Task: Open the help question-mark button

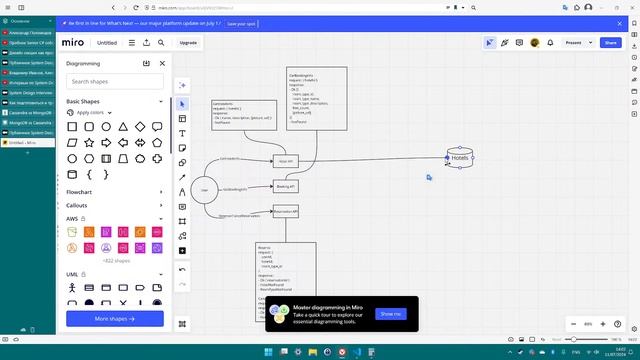Action: coord(618,324)
